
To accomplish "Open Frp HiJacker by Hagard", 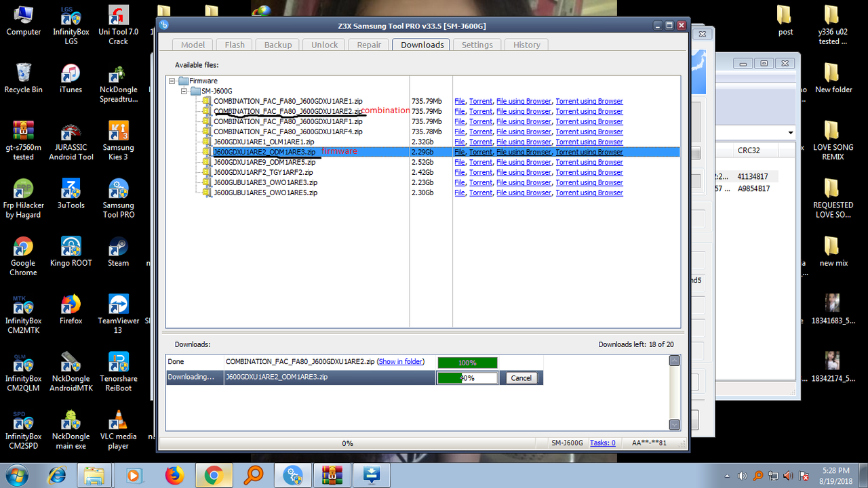I will pyautogui.click(x=23, y=199).
